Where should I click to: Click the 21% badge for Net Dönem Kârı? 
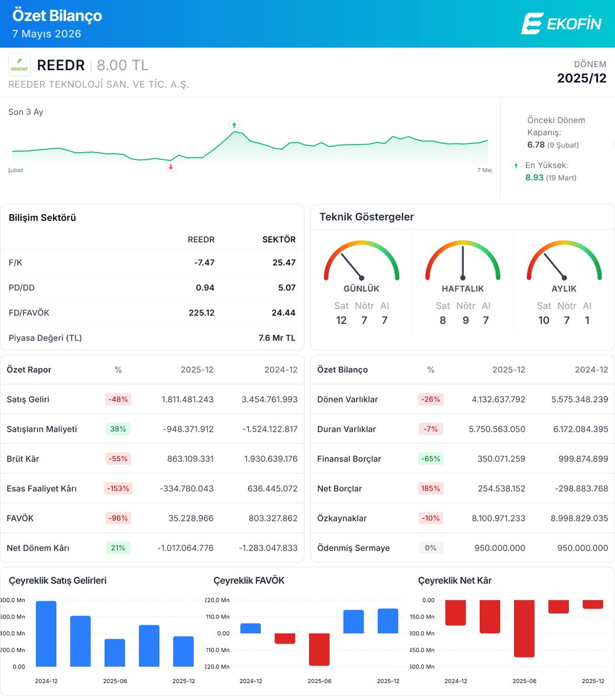coord(118,548)
